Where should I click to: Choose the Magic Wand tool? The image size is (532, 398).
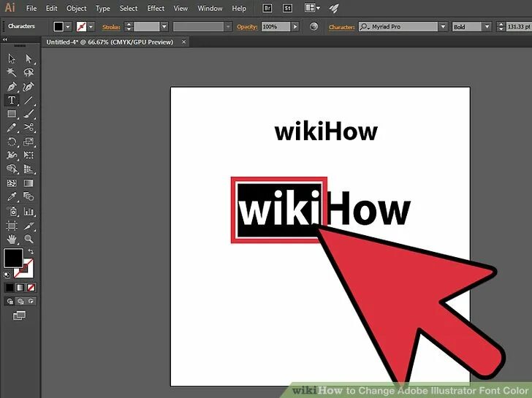pos(12,72)
